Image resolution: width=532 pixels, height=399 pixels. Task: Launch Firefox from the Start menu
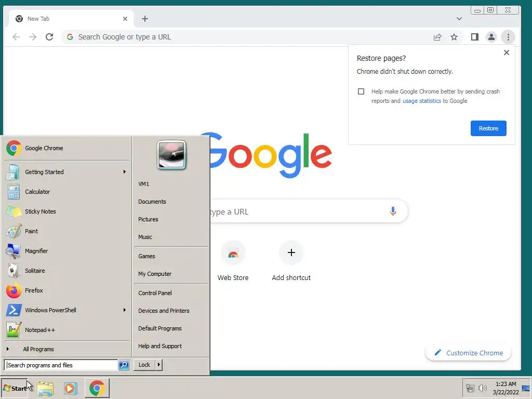67,290
